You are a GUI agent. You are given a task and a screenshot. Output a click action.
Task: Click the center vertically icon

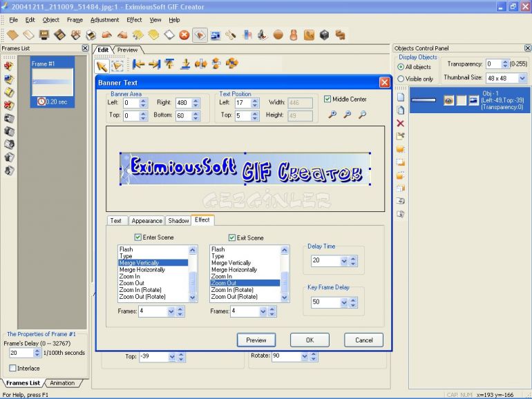[216, 64]
